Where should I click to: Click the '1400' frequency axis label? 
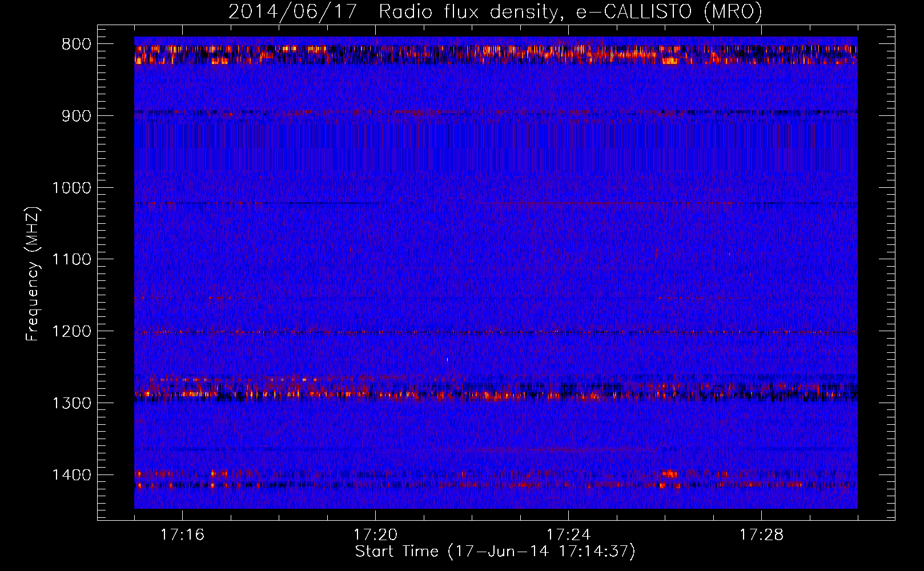coord(71,475)
